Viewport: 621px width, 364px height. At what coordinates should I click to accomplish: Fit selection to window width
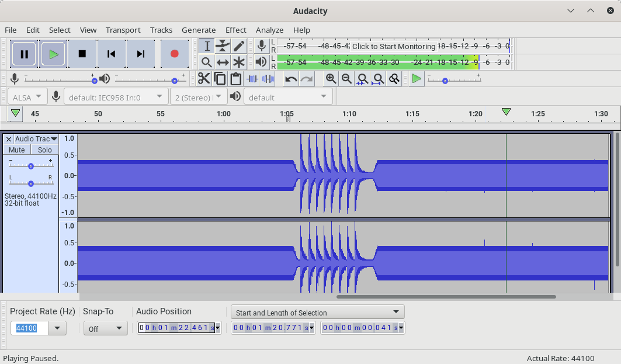[x=362, y=79]
